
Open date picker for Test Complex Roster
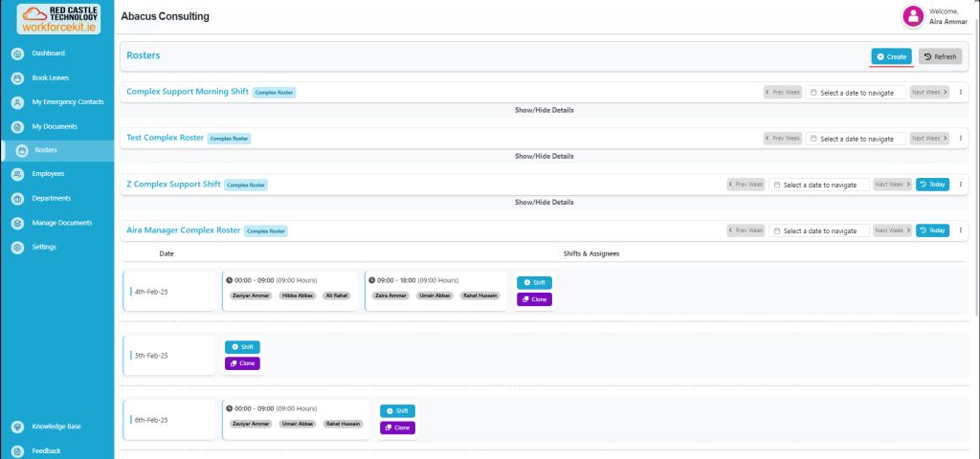tap(855, 139)
